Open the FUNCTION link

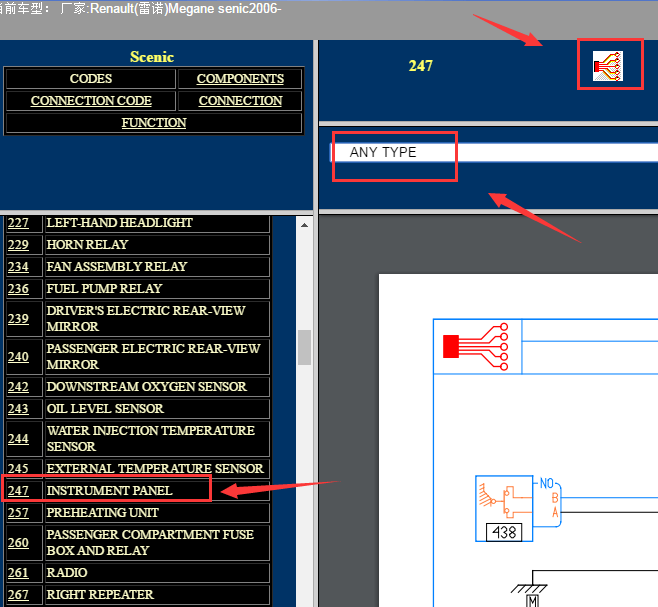click(x=154, y=123)
